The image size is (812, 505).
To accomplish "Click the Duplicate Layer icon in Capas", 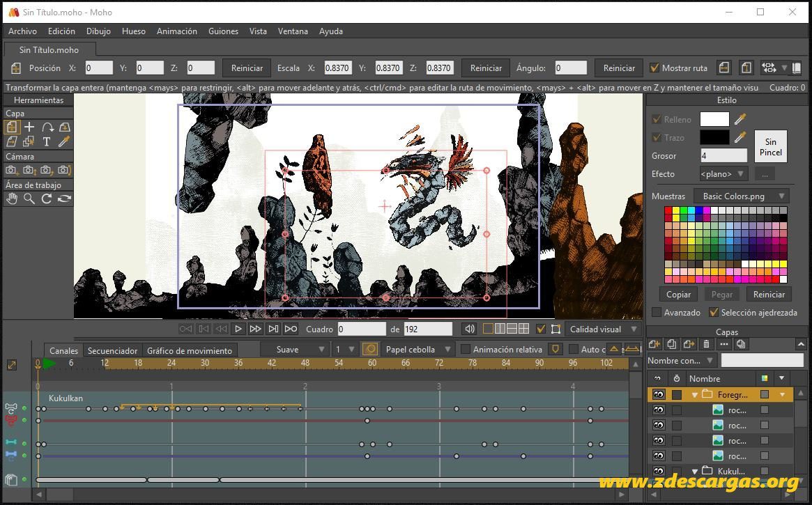I will click(x=672, y=344).
